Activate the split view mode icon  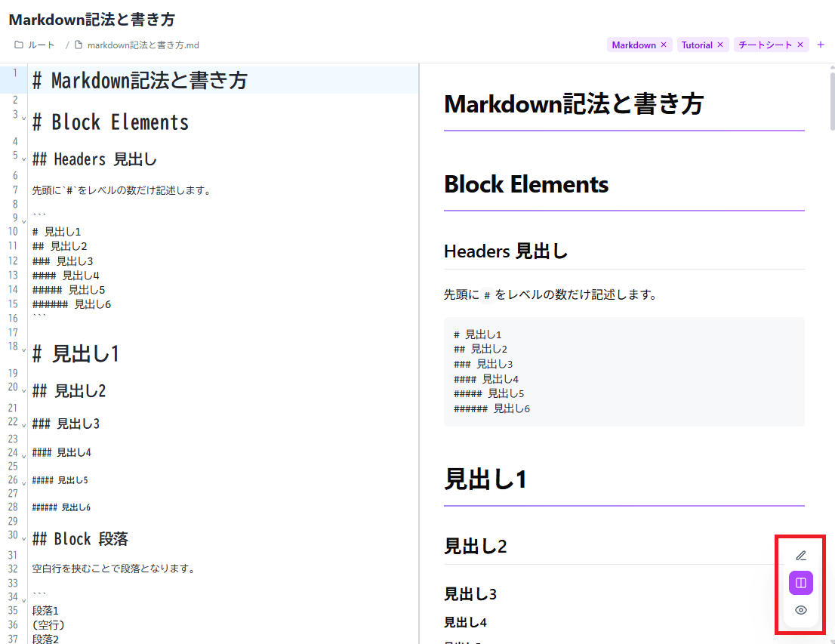coord(800,582)
